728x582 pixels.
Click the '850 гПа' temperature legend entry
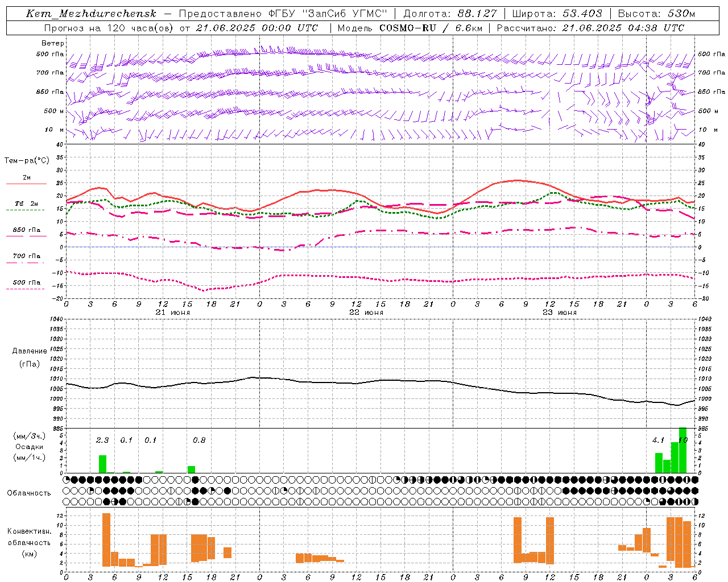pos(27,230)
